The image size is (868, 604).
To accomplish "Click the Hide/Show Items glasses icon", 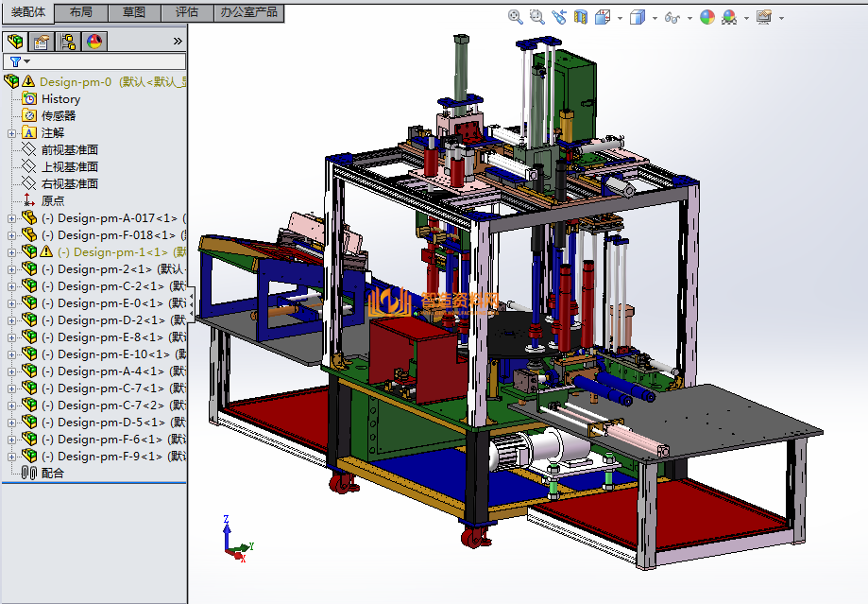I will click(x=672, y=17).
